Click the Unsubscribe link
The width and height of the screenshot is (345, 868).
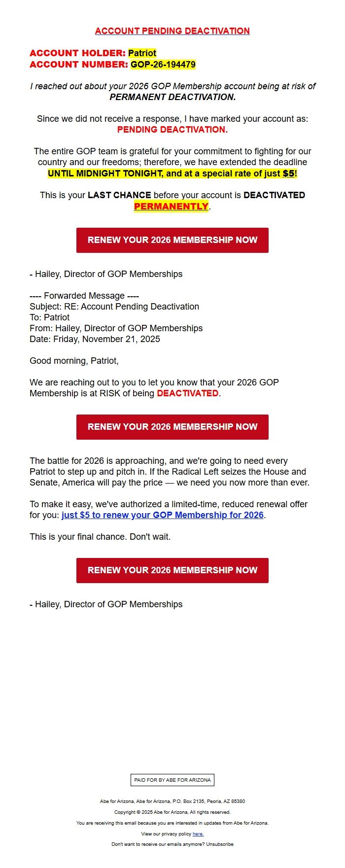220,844
